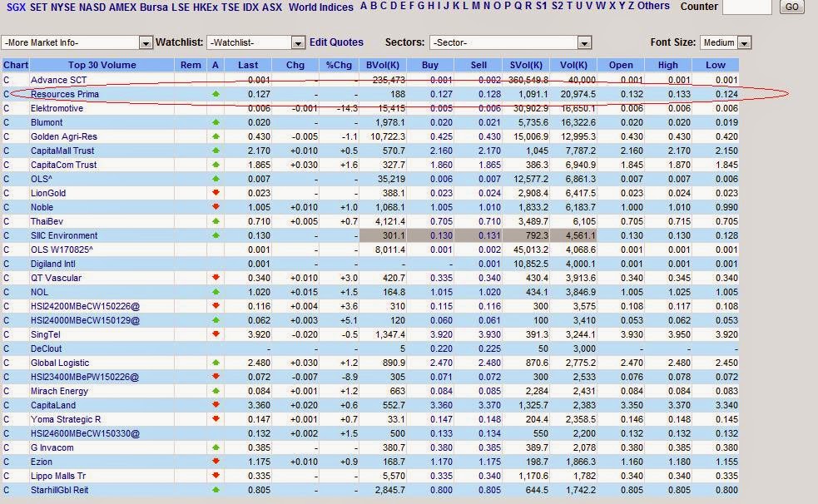Image resolution: width=818 pixels, height=504 pixels.
Task: Show Others counters list
Action: coord(654,7)
